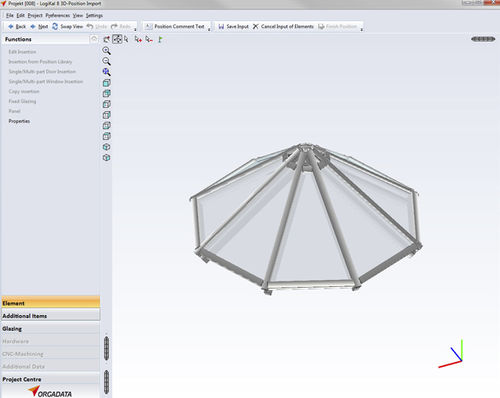This screenshot has height=398, width=500.
Task: Go to Next step in toolbar
Action: (39, 26)
